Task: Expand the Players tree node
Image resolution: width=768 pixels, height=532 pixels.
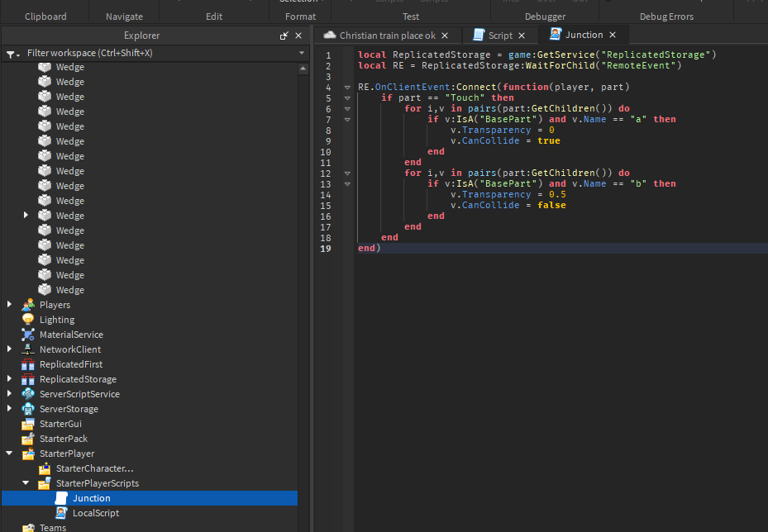Action: point(8,305)
